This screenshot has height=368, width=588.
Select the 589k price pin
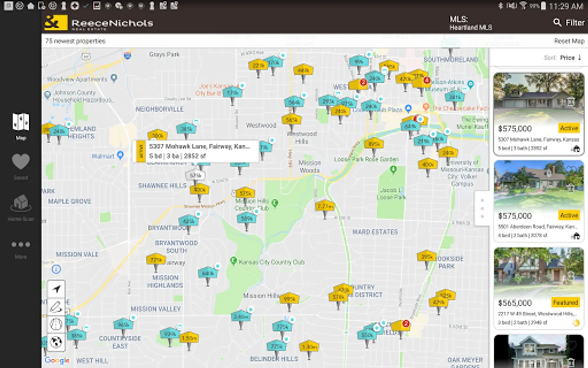coord(246,221)
